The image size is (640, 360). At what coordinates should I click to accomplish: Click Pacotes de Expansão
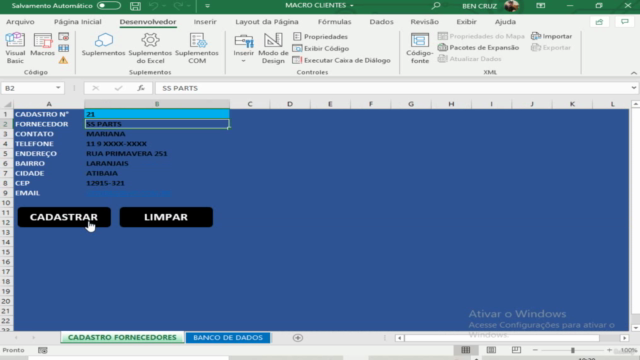pyautogui.click(x=478, y=48)
